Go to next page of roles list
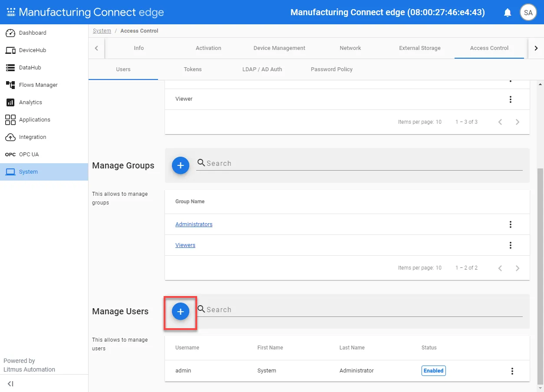Screen dimensions: 544x392 coord(518,122)
